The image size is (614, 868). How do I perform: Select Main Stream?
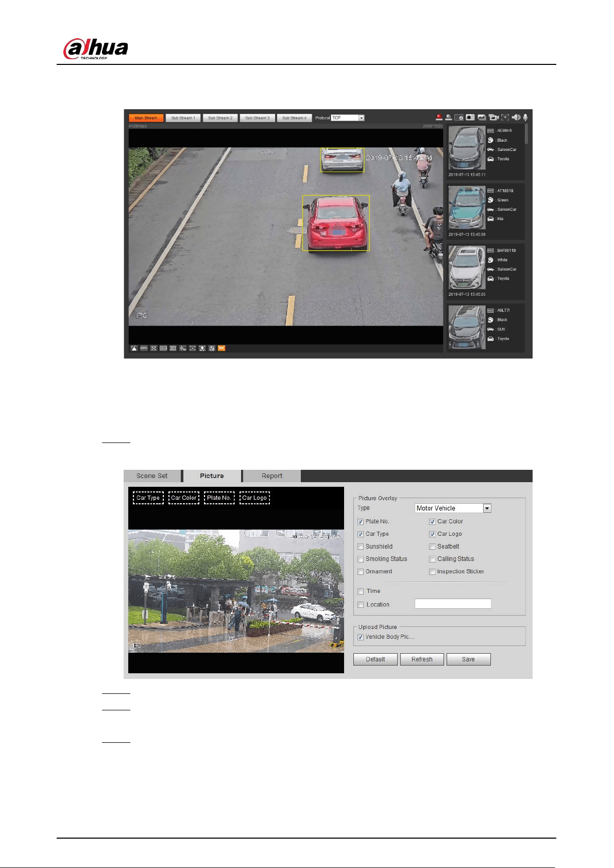[x=146, y=118]
